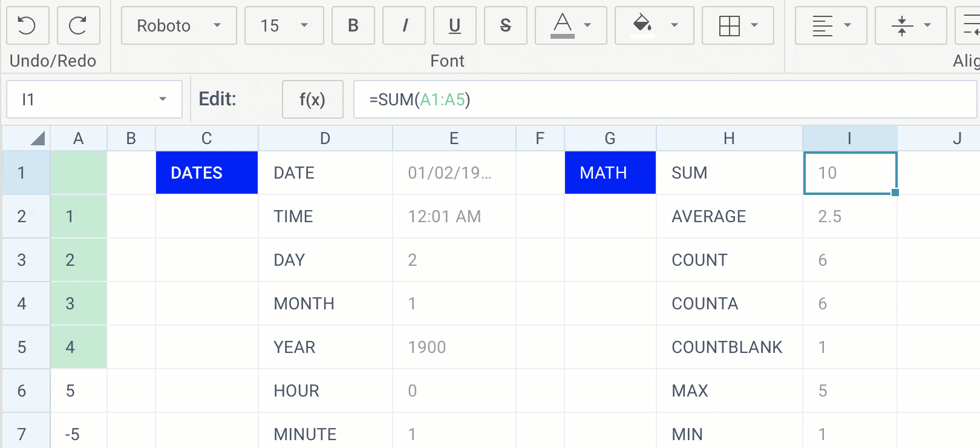Select column D header

point(325,139)
